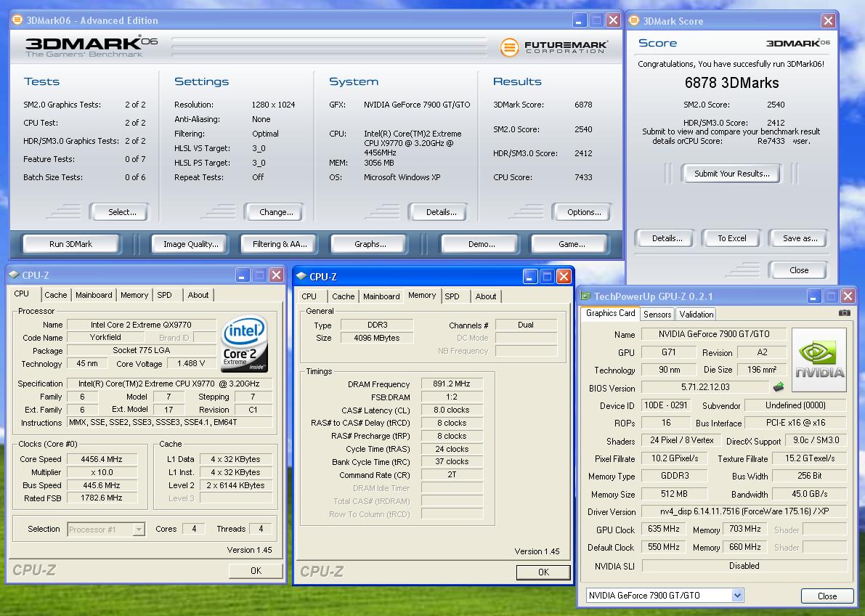Click the BIOS save chip icon in GPU-Z
865x616 pixels.
779,387
